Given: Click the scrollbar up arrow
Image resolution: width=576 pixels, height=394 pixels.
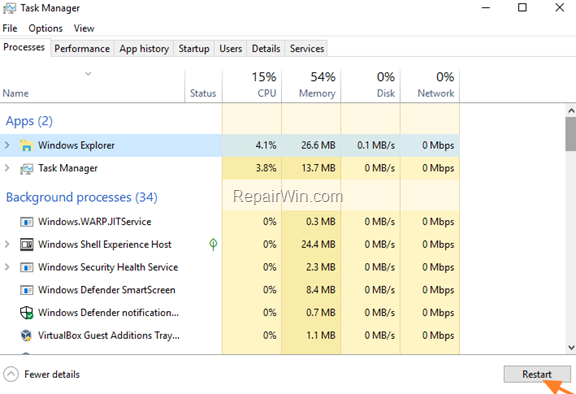Looking at the screenshot, I should [x=571, y=110].
